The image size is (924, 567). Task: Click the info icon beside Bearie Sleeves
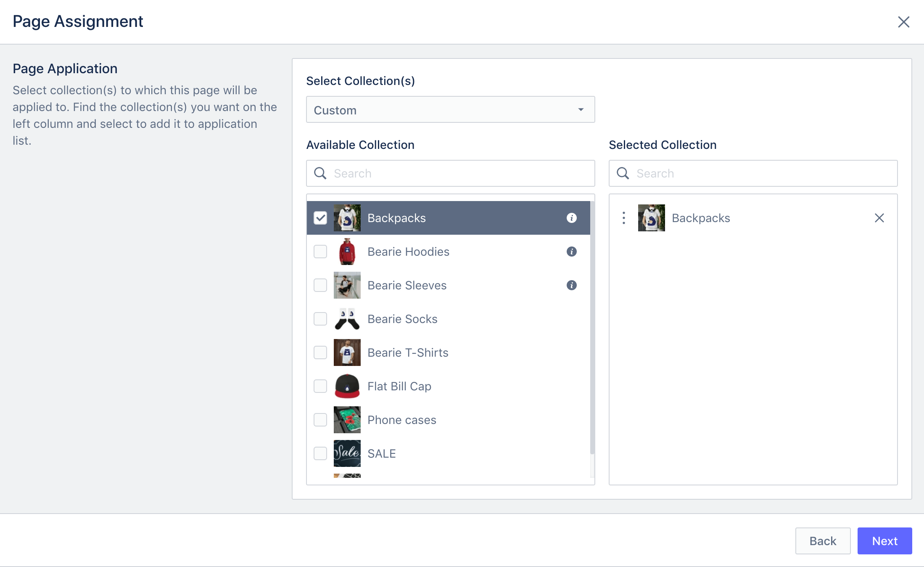click(571, 285)
